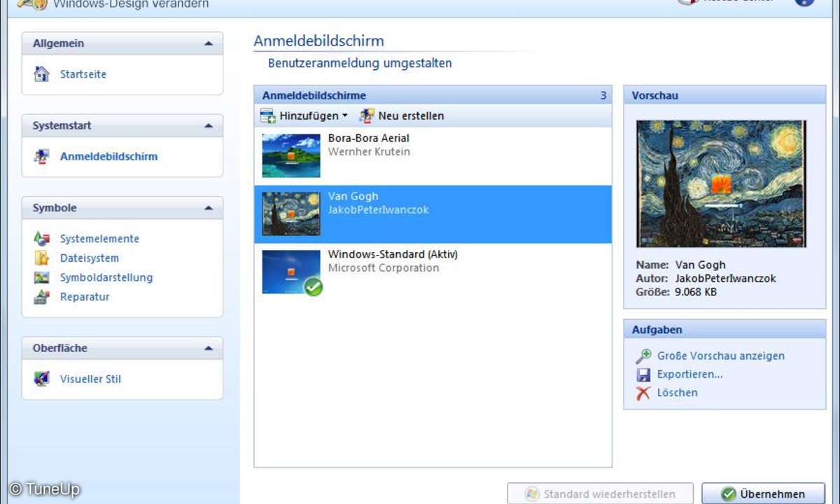Open Symboldarstellung settings
This screenshot has height=504, width=840.
click(x=106, y=278)
